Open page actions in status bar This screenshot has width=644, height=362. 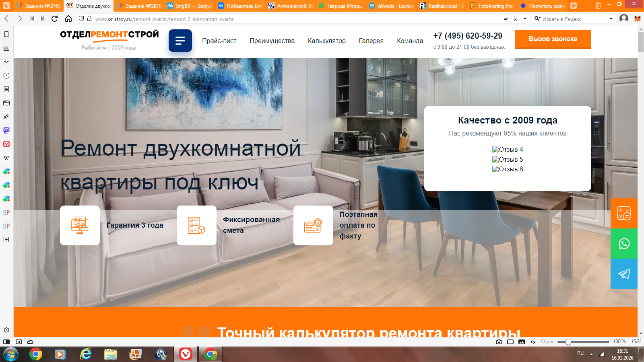click(x=533, y=342)
